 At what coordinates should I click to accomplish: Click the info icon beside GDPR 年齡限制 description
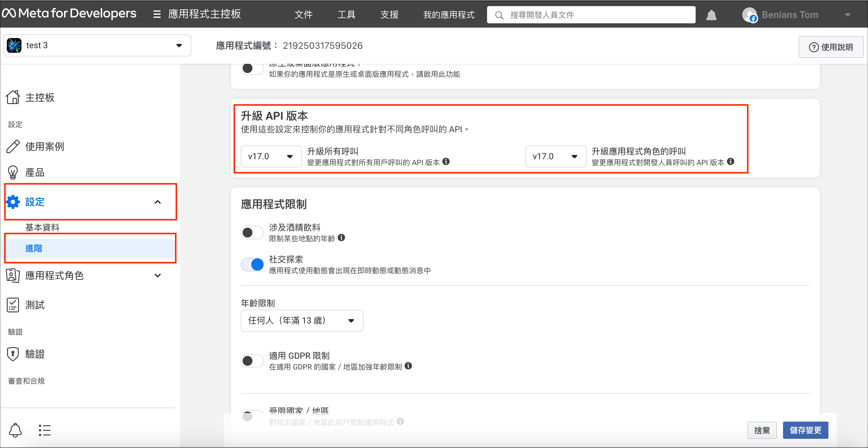[408, 366]
